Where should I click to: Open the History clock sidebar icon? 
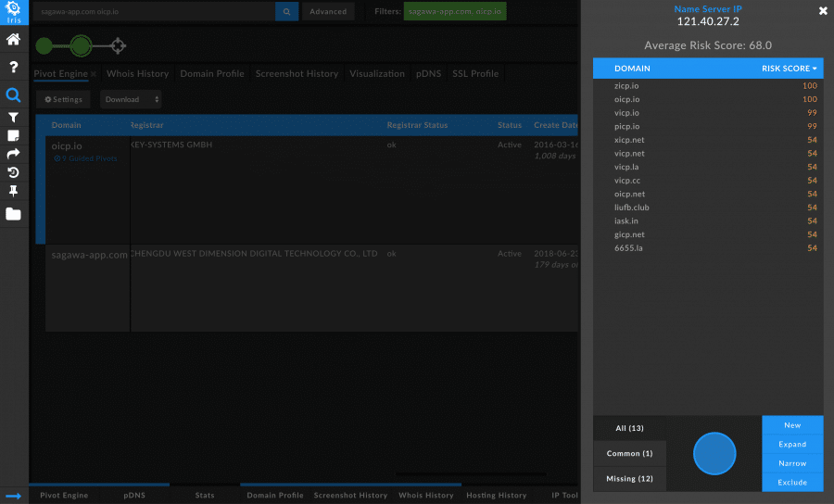coord(13,172)
